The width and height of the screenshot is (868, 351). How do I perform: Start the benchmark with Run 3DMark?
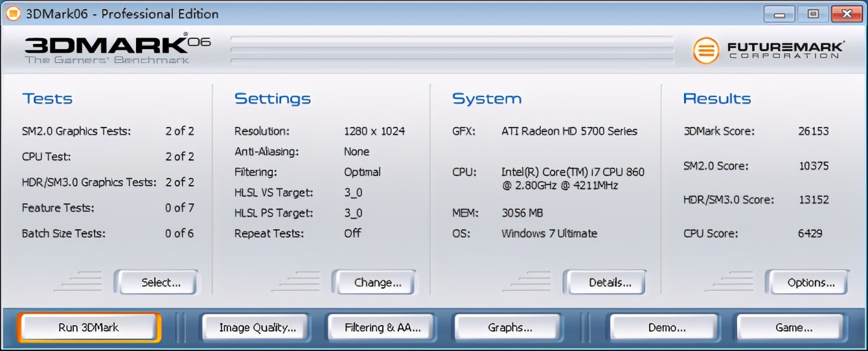coord(89,328)
